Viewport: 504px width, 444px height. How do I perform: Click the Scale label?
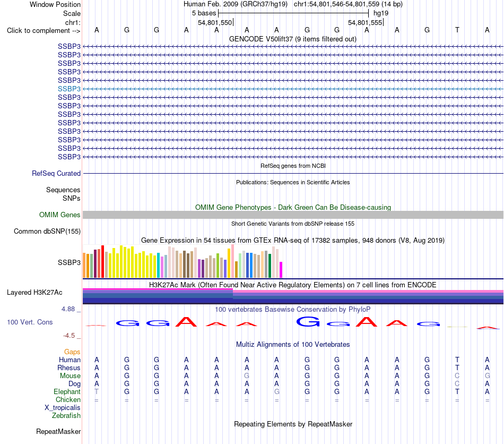tap(72, 13)
